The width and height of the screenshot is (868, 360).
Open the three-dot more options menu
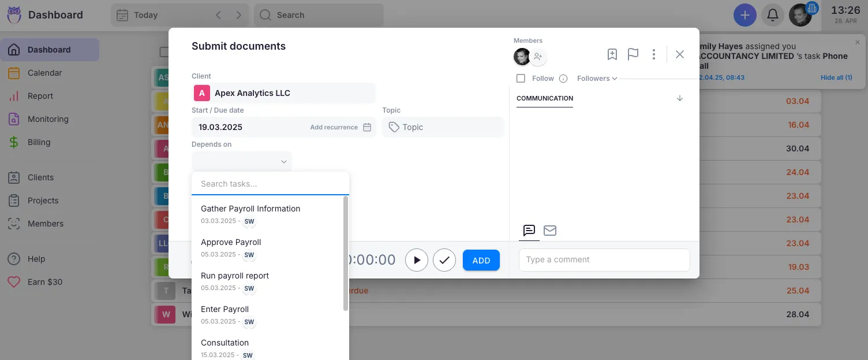coord(654,54)
